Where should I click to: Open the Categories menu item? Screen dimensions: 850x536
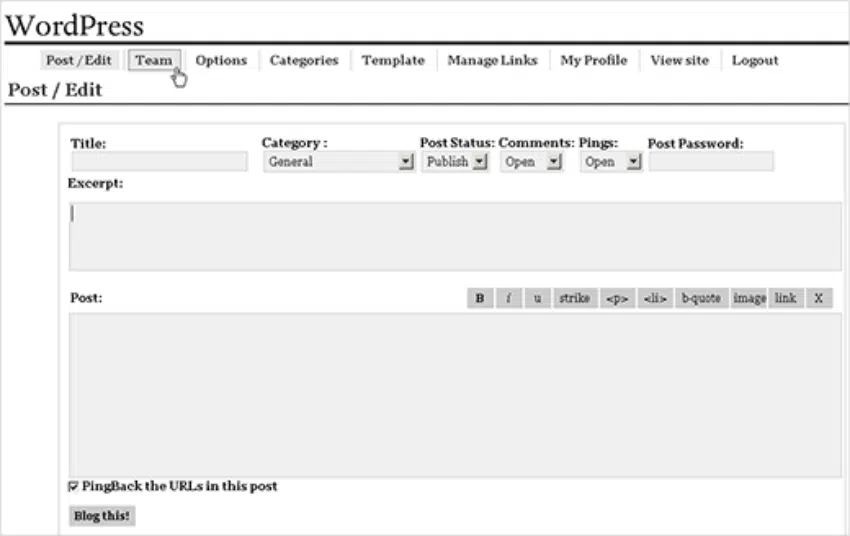point(304,60)
